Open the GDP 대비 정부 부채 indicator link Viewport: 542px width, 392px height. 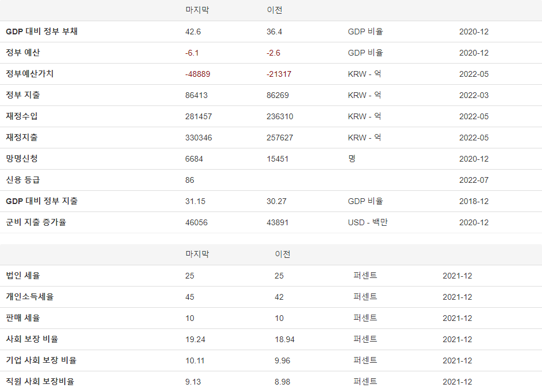click(42, 32)
